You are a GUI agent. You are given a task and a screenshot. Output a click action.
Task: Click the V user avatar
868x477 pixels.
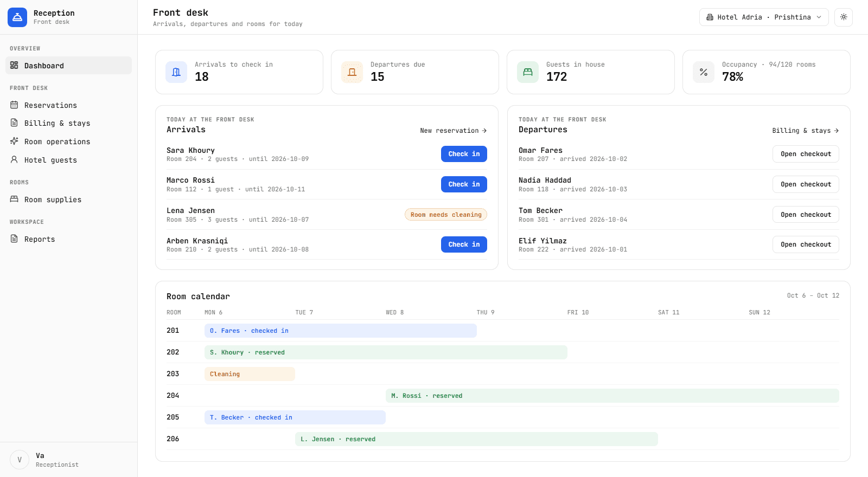(x=20, y=460)
